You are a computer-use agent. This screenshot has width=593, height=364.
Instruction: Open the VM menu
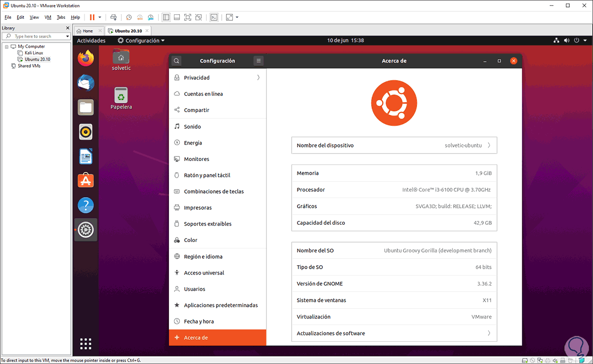[48, 17]
